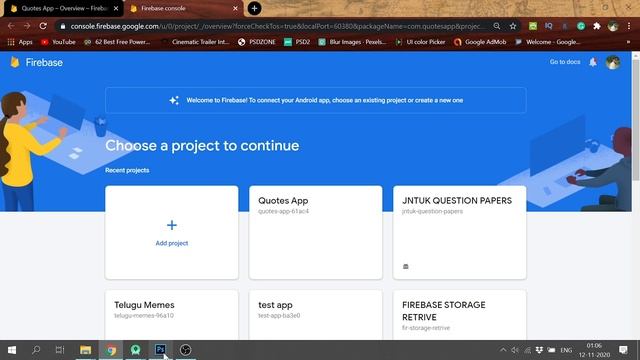
Task: Click the Dropbox tray icon
Action: click(539, 350)
